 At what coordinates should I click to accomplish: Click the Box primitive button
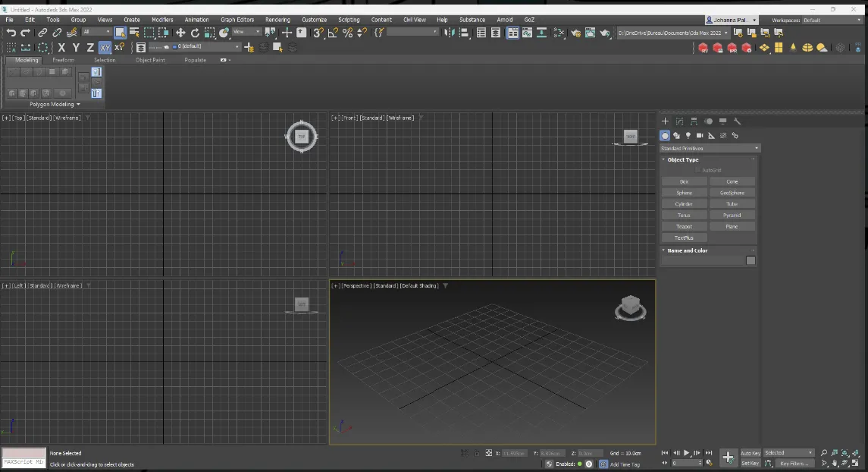pos(685,181)
